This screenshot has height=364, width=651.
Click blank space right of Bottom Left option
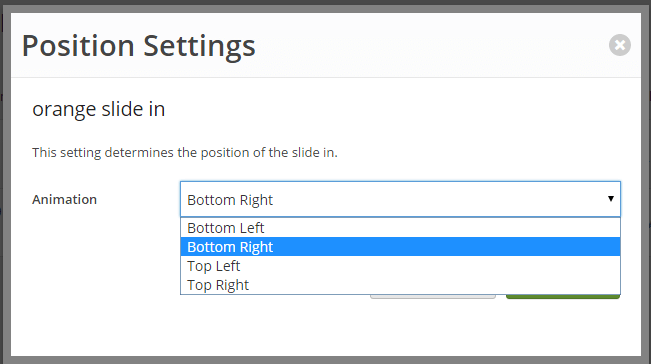click(442, 227)
